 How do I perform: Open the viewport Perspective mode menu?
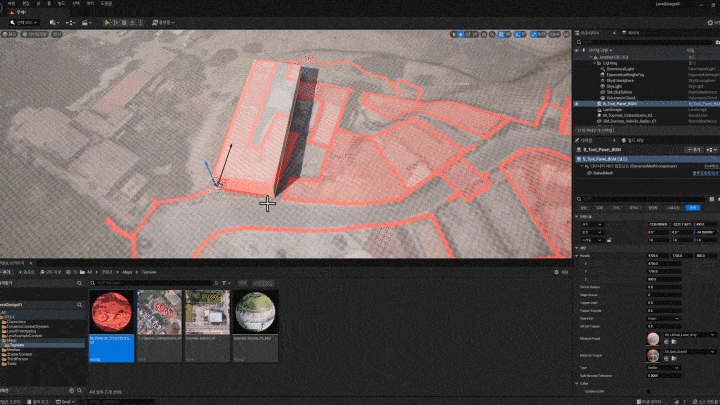pyautogui.click(x=10, y=34)
